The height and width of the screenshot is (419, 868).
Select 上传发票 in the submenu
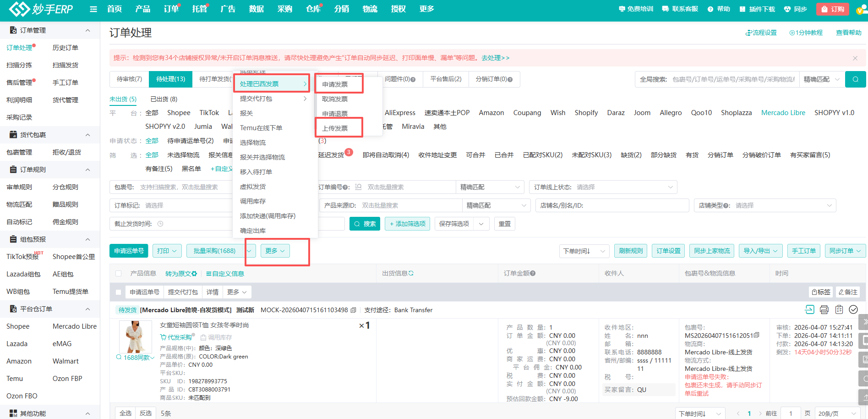tap(335, 128)
